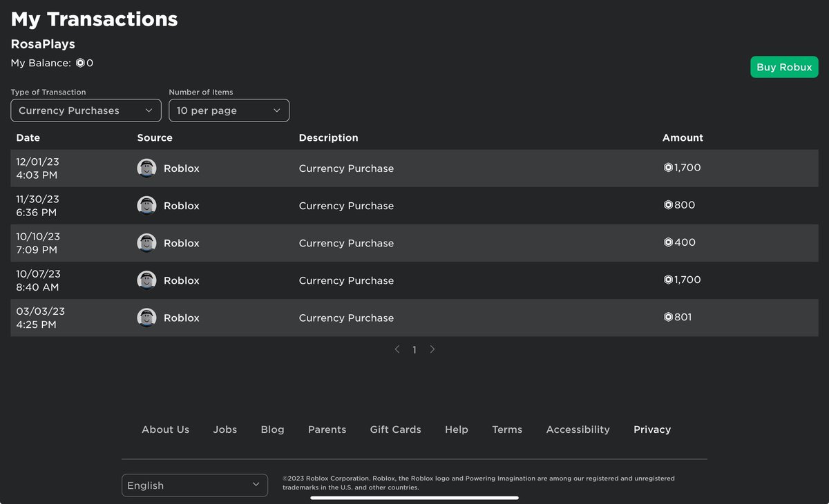This screenshot has height=504, width=829.
Task: Click the Buy Robux button
Action: [784, 67]
